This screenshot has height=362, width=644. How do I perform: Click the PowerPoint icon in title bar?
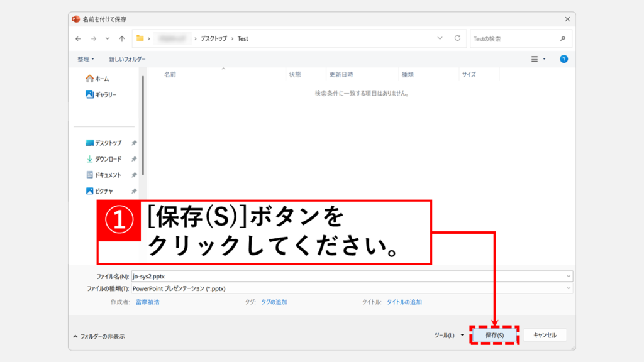(75, 19)
